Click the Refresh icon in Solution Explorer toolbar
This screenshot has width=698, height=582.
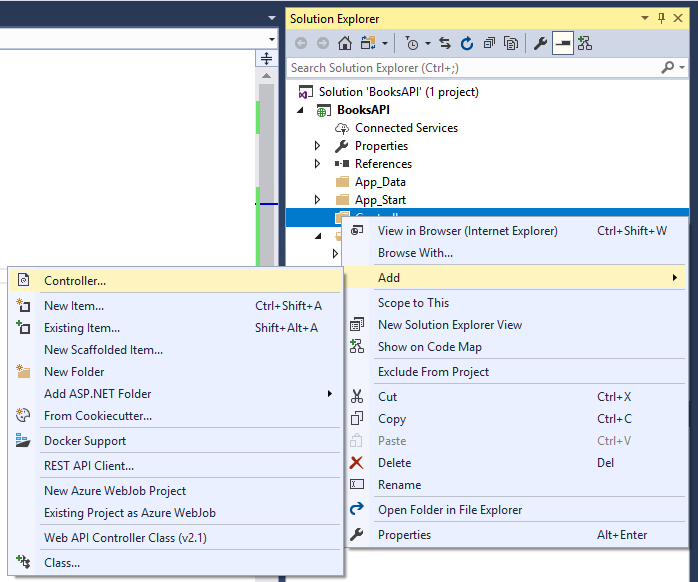(467, 43)
